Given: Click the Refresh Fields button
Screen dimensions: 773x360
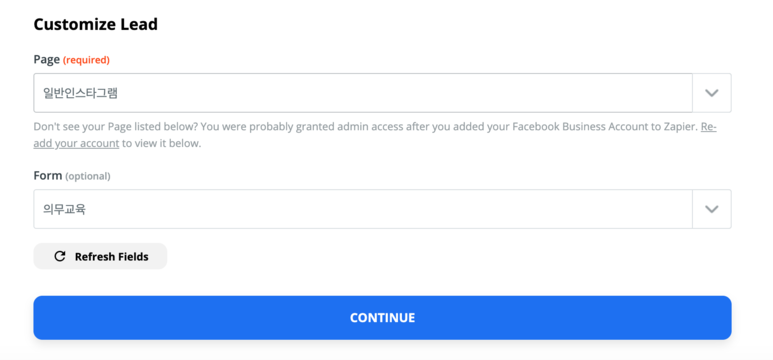Looking at the screenshot, I should pyautogui.click(x=100, y=256).
